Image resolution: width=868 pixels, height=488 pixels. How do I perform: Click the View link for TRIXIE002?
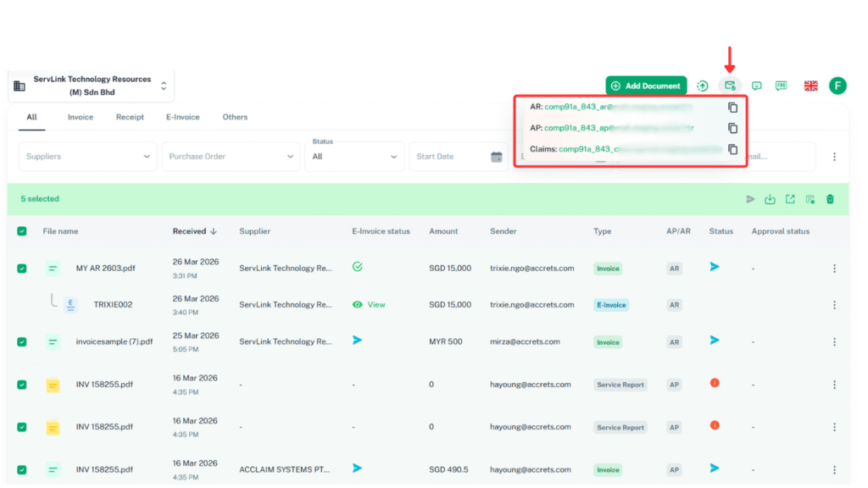(x=376, y=304)
